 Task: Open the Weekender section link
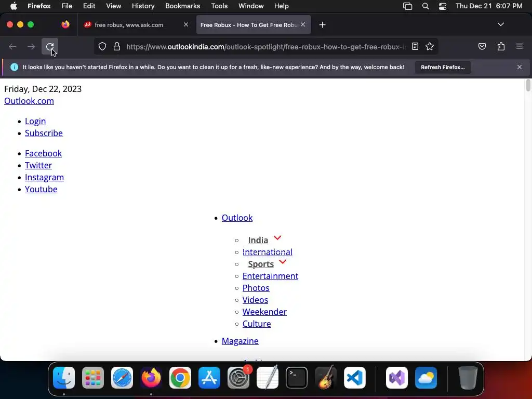click(x=264, y=312)
